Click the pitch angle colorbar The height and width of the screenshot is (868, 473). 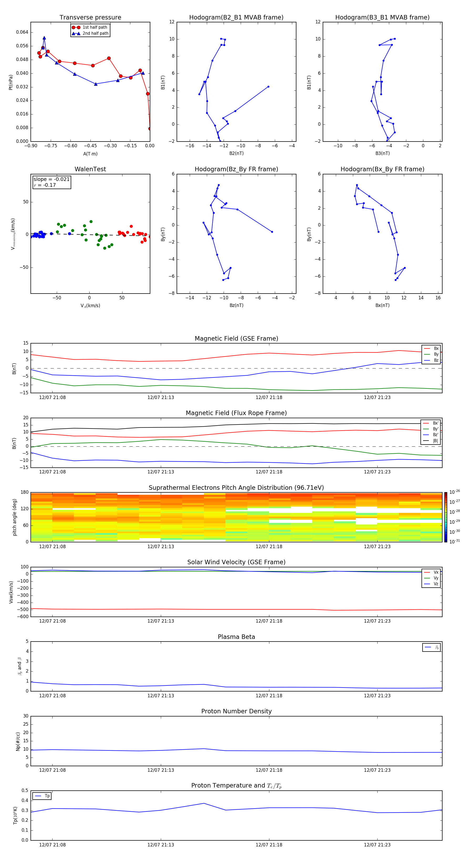[446, 517]
